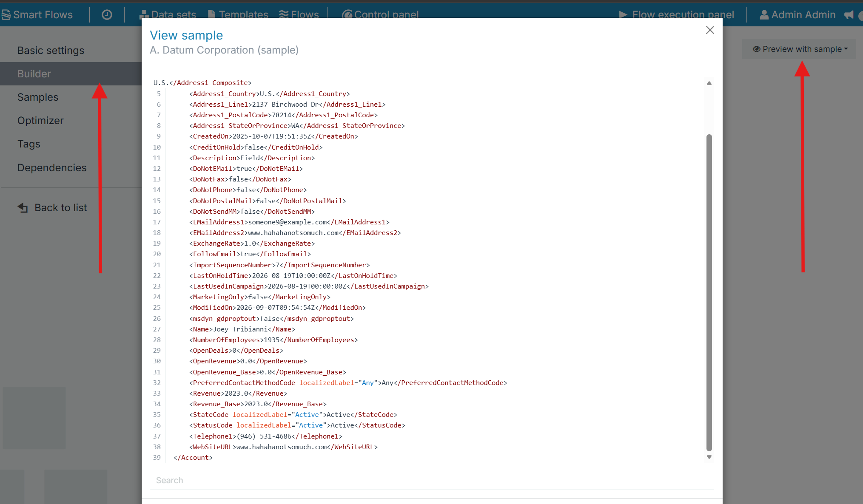Open the Dependencies section
Viewport: 863px width, 504px height.
tap(52, 168)
